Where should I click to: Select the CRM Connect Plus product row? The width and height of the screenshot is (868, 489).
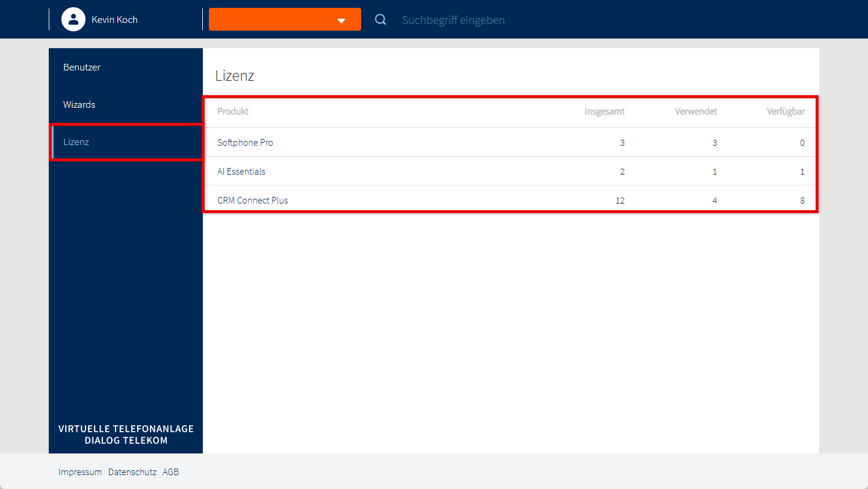[253, 201]
